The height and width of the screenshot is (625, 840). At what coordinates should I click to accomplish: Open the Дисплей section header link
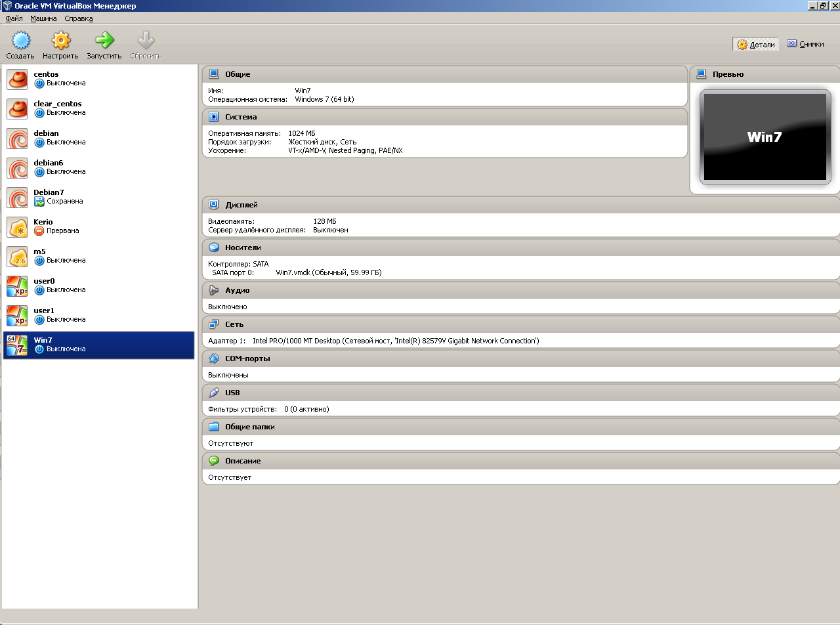[x=241, y=205]
